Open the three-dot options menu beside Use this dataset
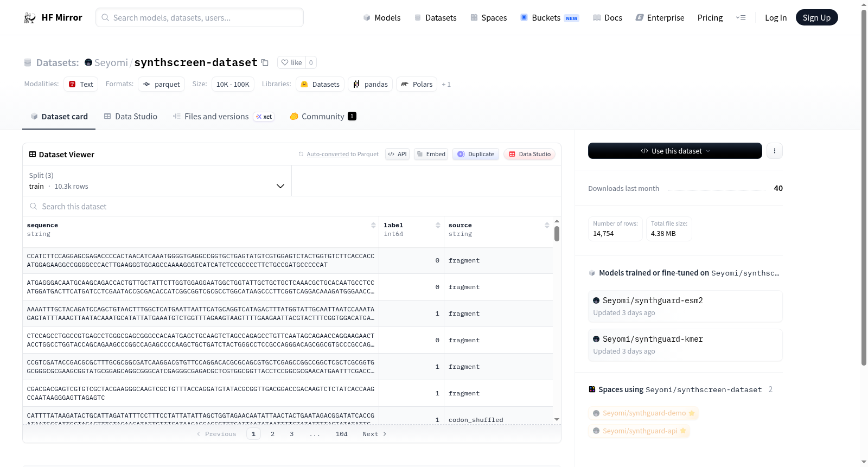 point(775,151)
